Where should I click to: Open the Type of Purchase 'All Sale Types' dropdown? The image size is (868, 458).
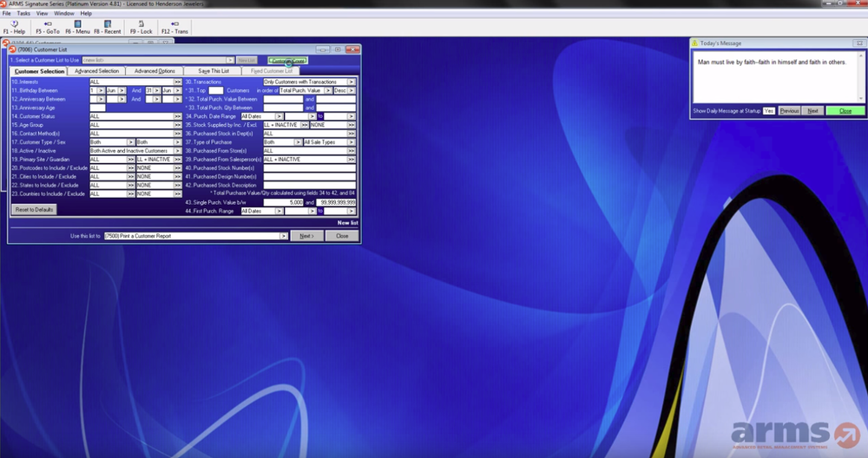[352, 142]
